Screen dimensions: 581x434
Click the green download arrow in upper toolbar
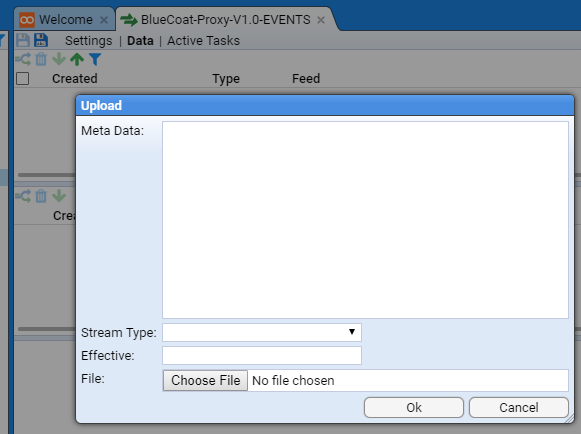click(59, 59)
